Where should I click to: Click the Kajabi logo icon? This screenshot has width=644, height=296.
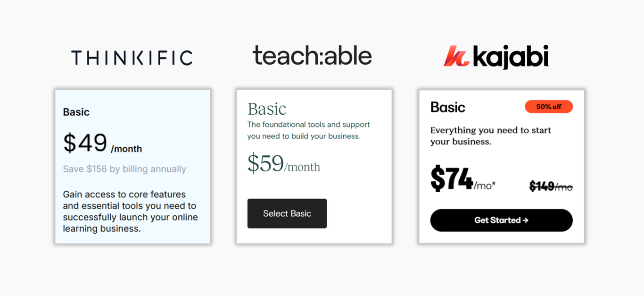click(456, 56)
